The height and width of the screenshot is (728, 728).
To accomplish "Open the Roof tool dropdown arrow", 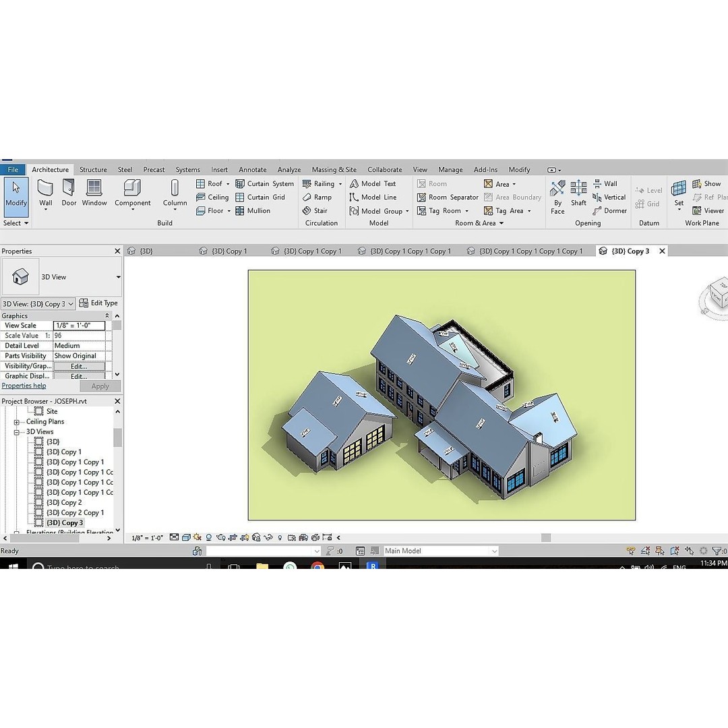I will point(228,183).
